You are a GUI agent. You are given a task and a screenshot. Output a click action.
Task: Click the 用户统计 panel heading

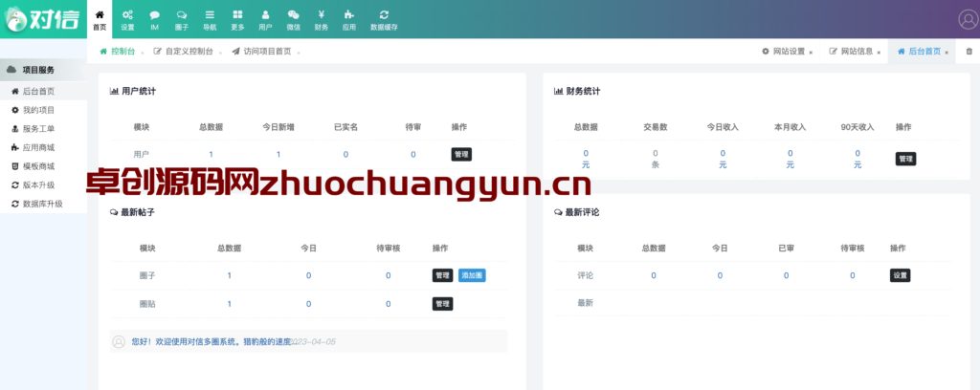click(x=133, y=91)
